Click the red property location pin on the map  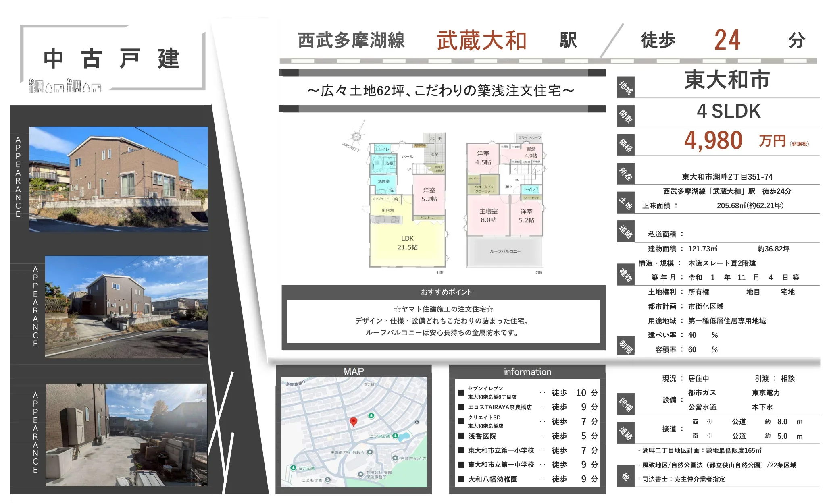pos(354,422)
